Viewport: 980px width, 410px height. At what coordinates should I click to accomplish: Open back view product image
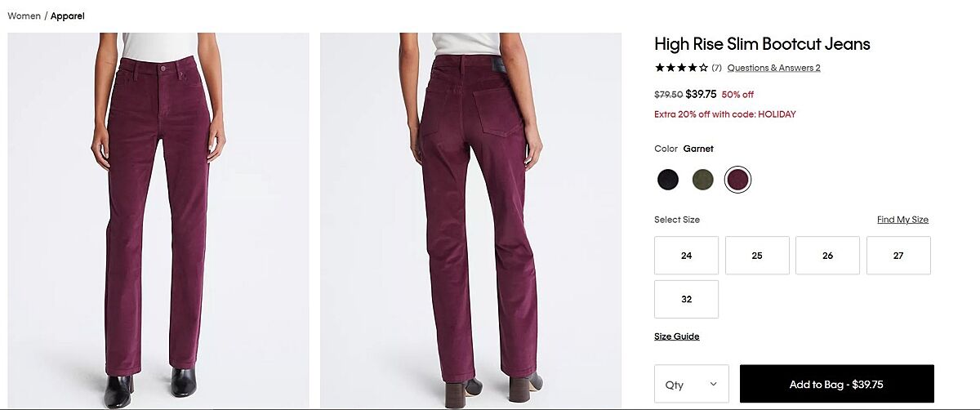point(470,221)
